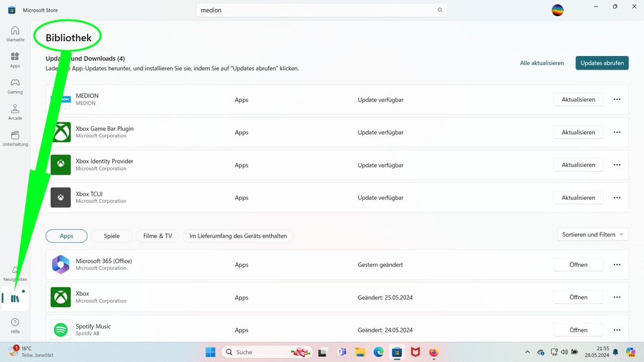This screenshot has height=362, width=644.
Task: Click Öffnen for the Xbox app
Action: point(578,297)
